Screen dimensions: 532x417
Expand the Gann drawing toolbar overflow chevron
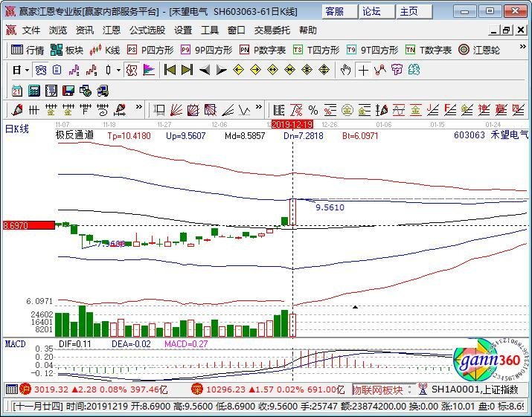[x=258, y=107]
